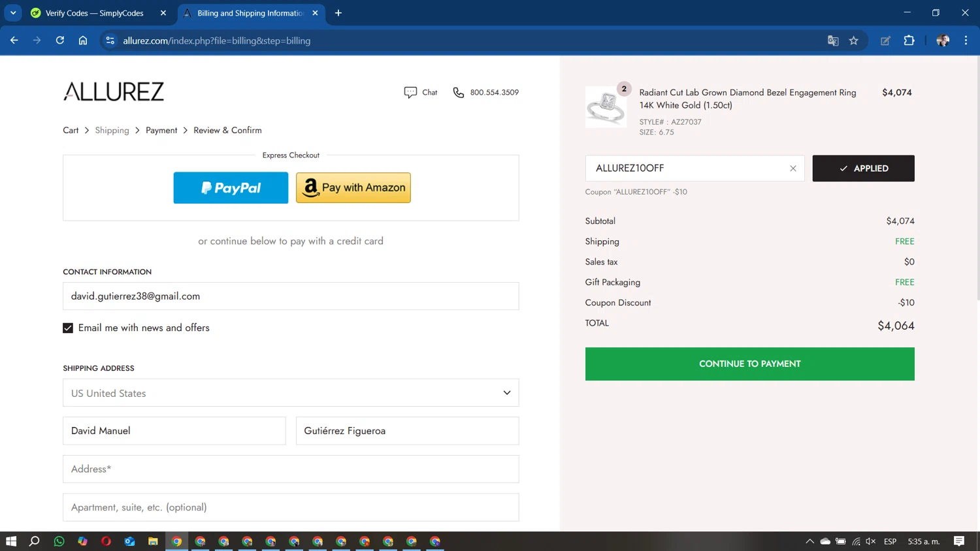
Task: Select the Review & Confirm breadcrumb step
Action: point(227,131)
